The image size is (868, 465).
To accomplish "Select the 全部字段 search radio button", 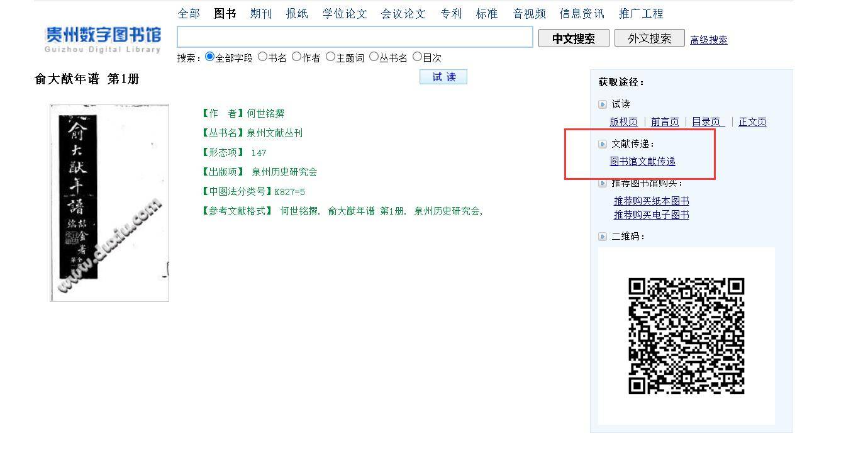I will click(209, 57).
